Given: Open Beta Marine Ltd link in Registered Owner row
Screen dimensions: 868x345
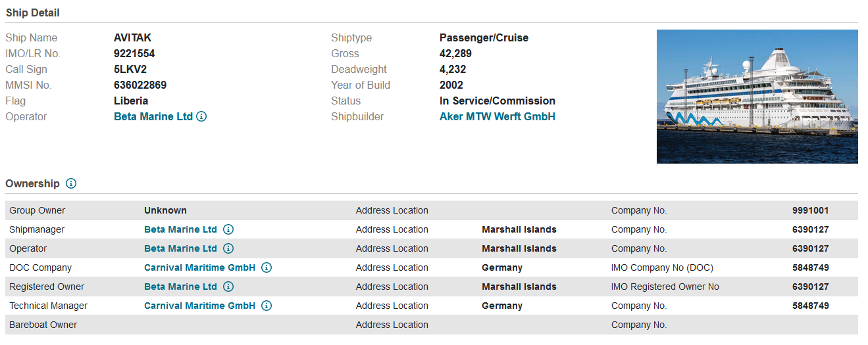Looking at the screenshot, I should click(x=180, y=287).
